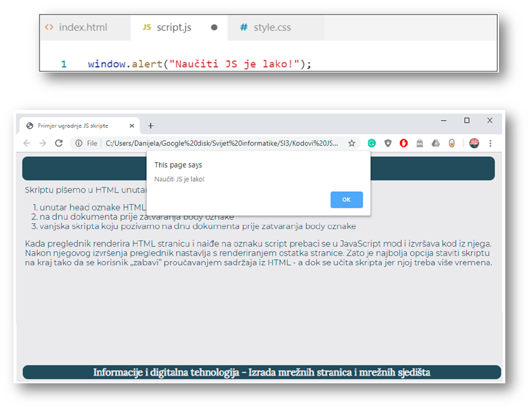Screen dimensions: 532x410
Task: Open the red Opera-style extension icon
Action: (x=404, y=143)
